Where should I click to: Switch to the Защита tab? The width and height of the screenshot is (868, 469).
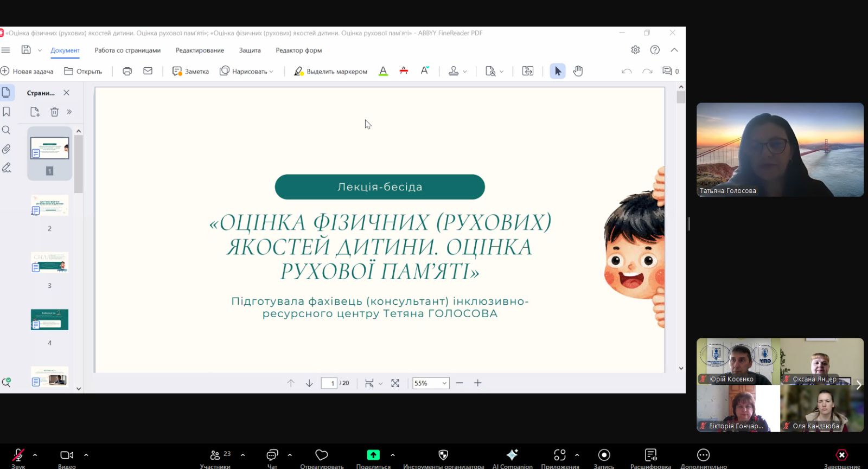coord(250,50)
